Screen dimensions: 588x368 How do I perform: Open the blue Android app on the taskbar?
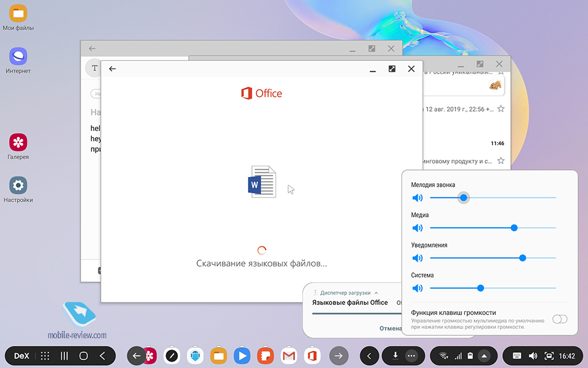pos(195,356)
